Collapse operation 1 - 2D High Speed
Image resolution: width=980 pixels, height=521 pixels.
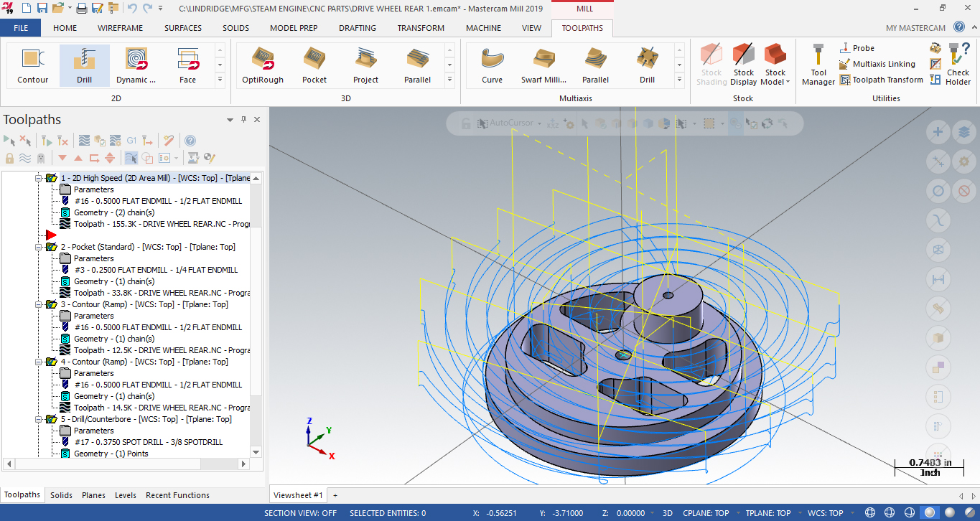[x=39, y=178]
